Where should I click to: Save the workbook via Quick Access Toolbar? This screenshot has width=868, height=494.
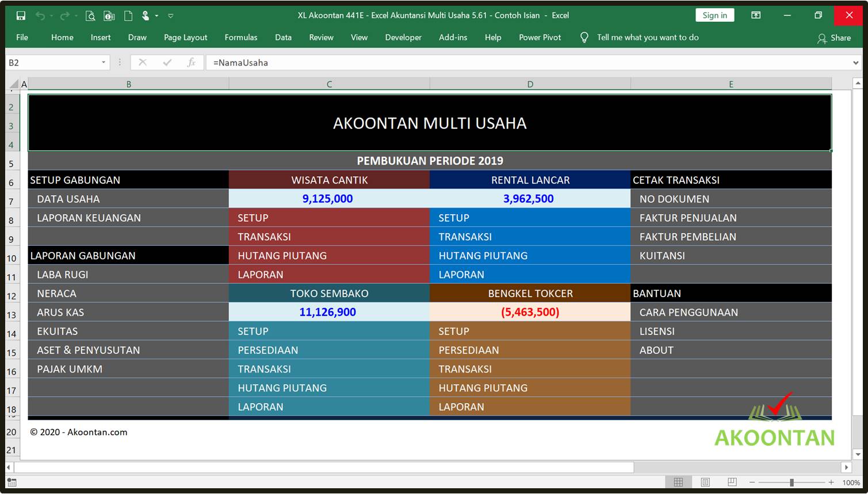[20, 16]
